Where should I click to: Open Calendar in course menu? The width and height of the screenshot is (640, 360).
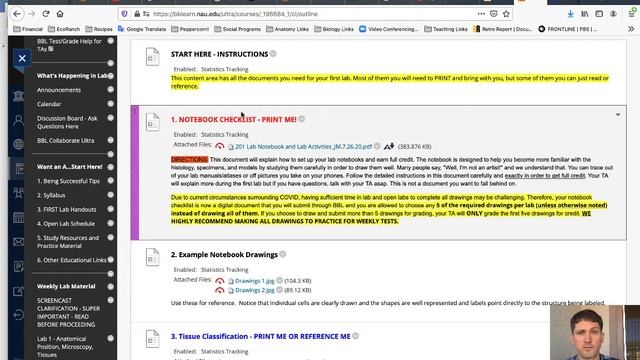pyautogui.click(x=49, y=104)
